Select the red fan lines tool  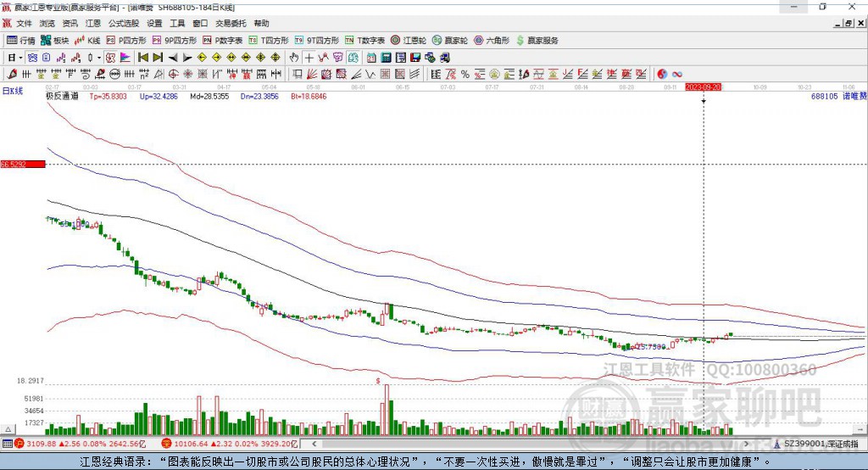tap(312, 75)
